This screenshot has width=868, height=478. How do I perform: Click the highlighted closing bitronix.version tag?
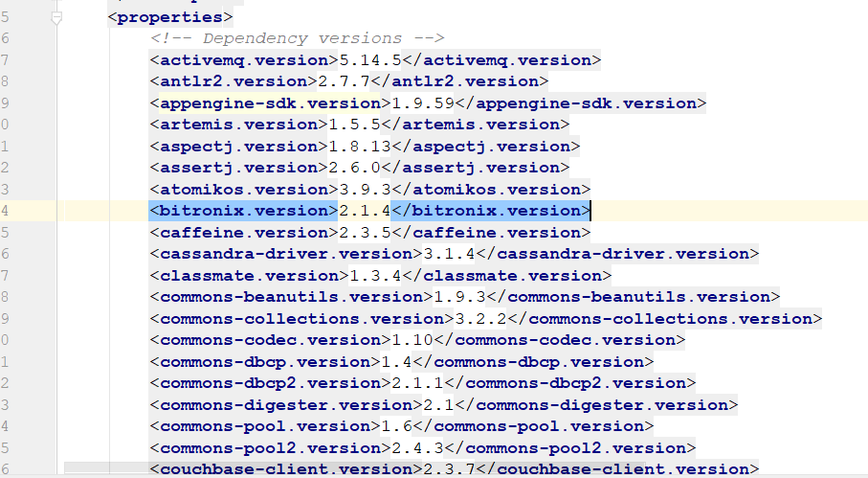click(491, 211)
